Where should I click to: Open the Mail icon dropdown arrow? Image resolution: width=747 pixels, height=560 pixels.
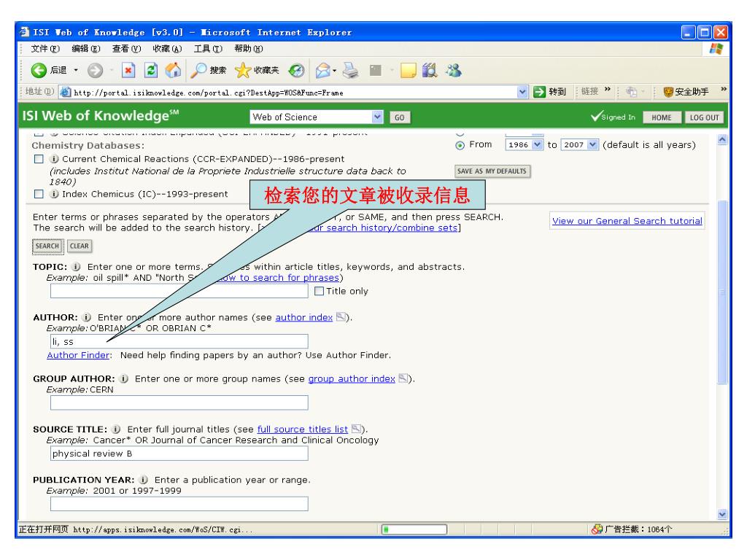tap(334, 71)
